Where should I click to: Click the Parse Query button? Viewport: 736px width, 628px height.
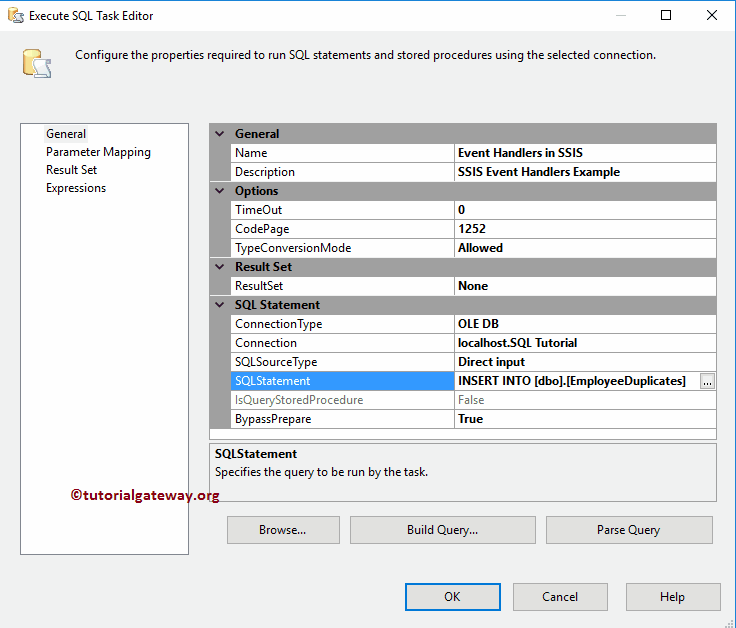[629, 530]
